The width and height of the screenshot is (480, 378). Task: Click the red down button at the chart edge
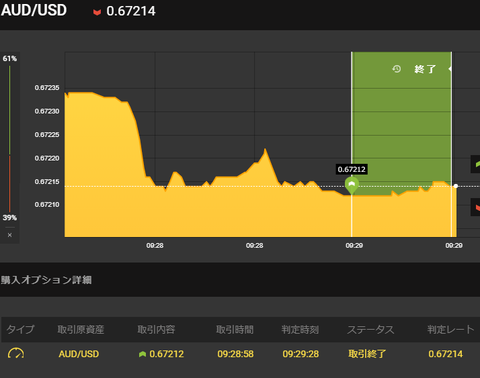(475, 207)
